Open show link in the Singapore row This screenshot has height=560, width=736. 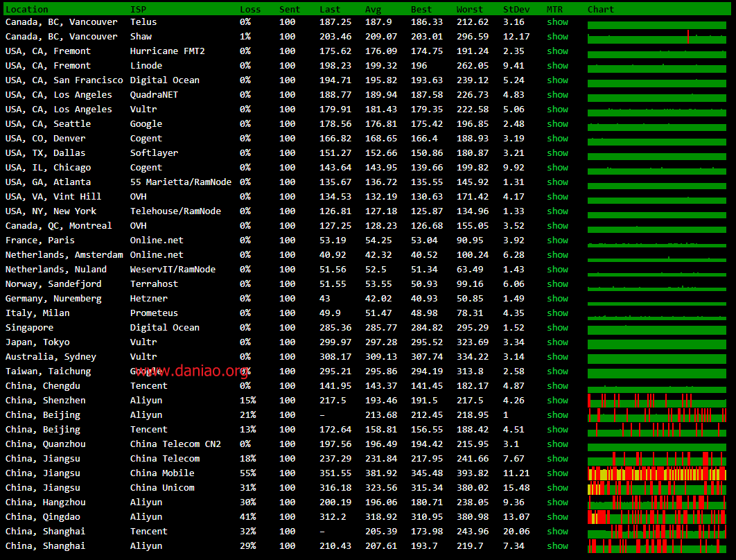[x=557, y=328]
